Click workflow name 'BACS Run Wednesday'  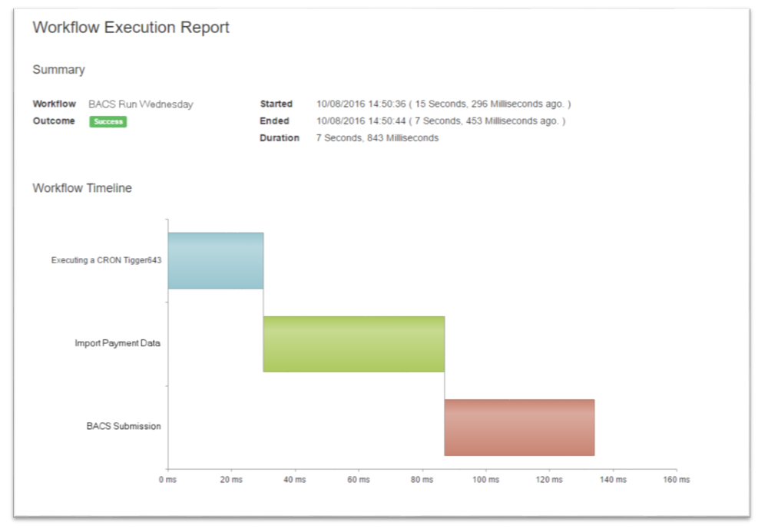click(x=141, y=104)
